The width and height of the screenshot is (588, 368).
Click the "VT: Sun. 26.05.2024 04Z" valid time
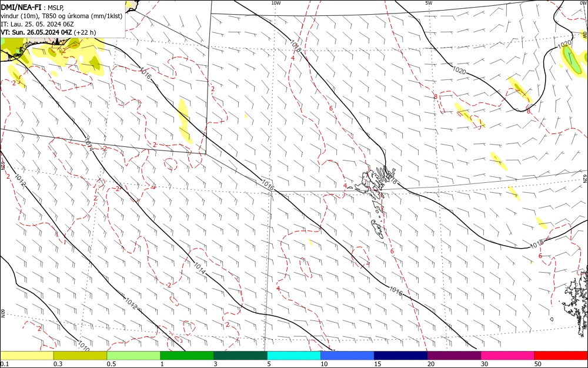pyautogui.click(x=36, y=32)
